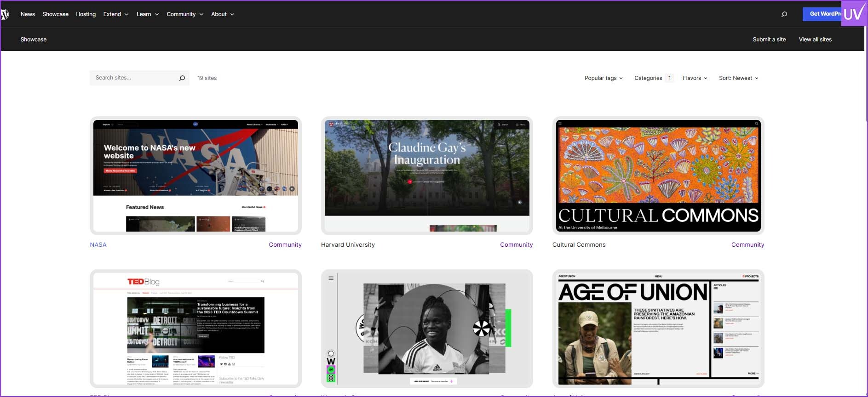Click the Get WordPress button

(822, 14)
